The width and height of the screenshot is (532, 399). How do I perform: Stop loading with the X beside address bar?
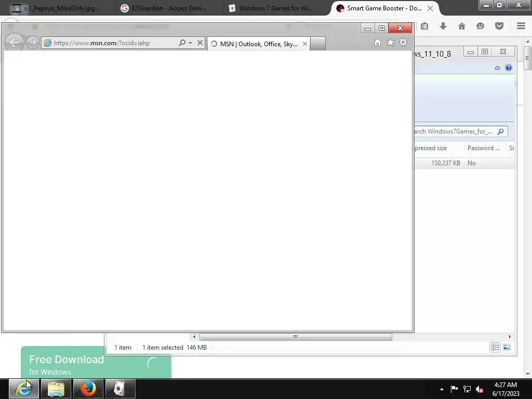200,43
